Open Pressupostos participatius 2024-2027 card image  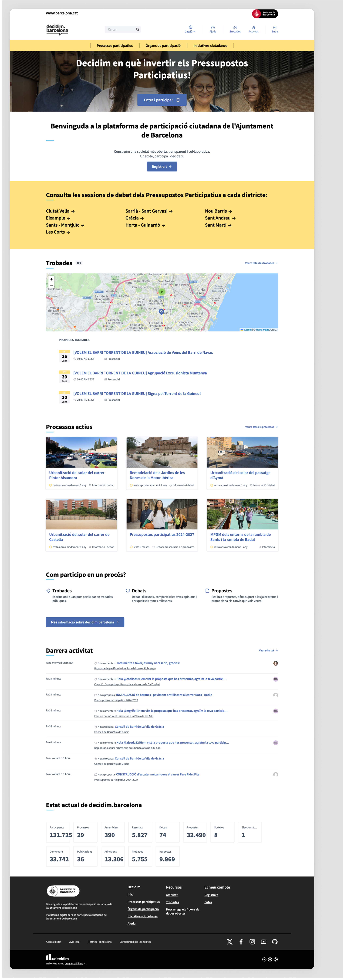162,514
